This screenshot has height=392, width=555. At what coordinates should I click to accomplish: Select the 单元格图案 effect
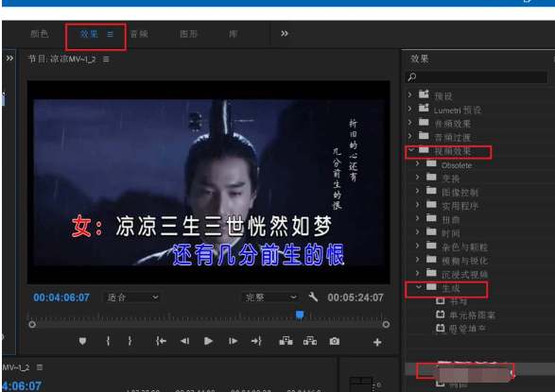click(x=472, y=315)
